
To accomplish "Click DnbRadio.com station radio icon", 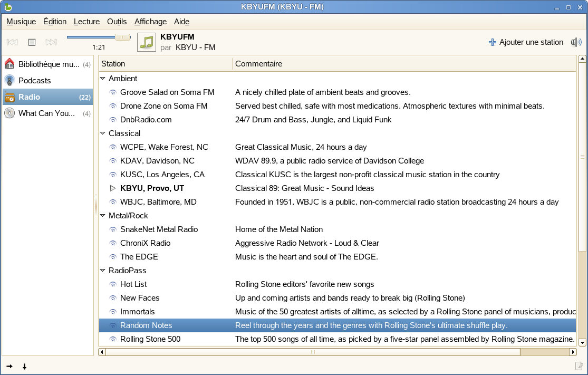I will tap(112, 120).
